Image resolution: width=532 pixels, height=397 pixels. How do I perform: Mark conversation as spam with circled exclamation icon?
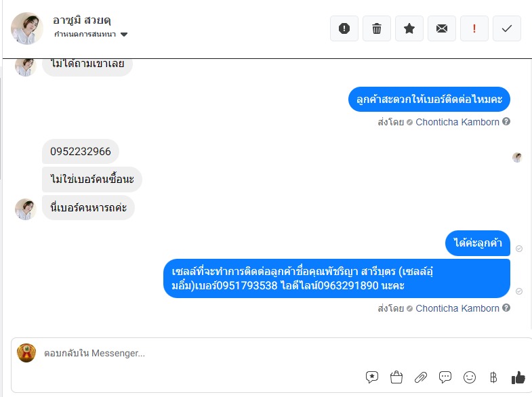[344, 28]
